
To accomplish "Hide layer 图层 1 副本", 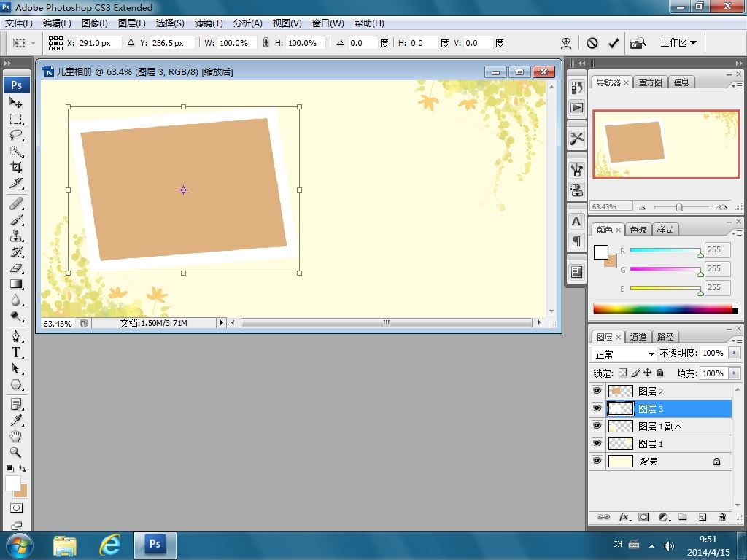I will 597,426.
